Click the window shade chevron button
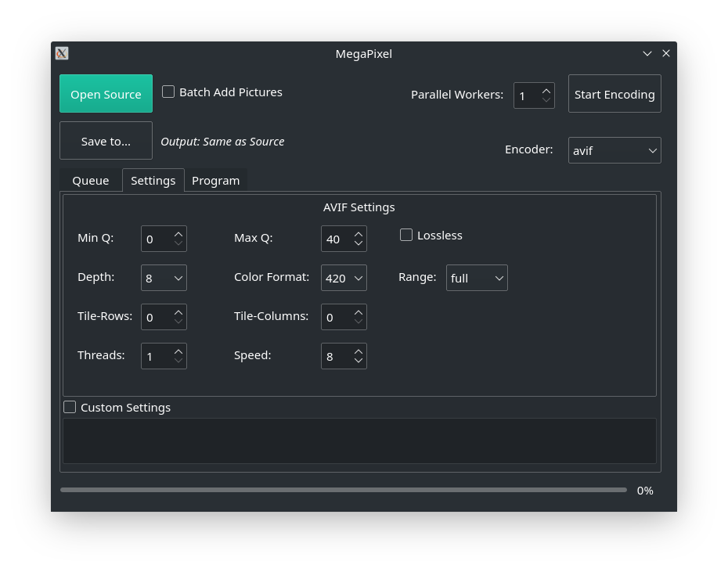Screen dimensions: 728x572 coord(647,53)
